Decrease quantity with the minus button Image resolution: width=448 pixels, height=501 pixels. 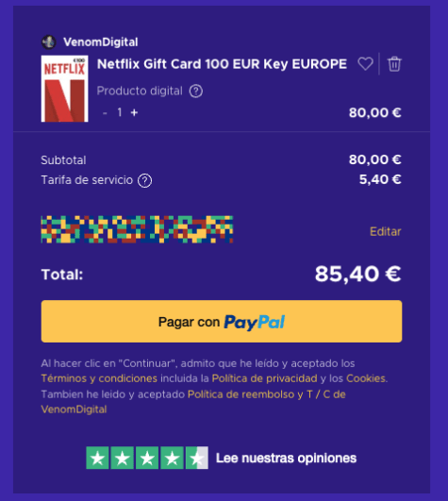click(105, 113)
